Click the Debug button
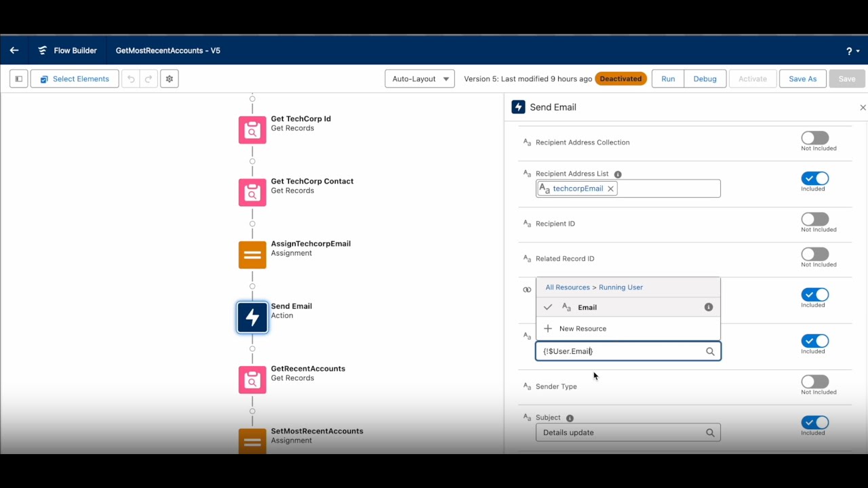 [x=705, y=79]
